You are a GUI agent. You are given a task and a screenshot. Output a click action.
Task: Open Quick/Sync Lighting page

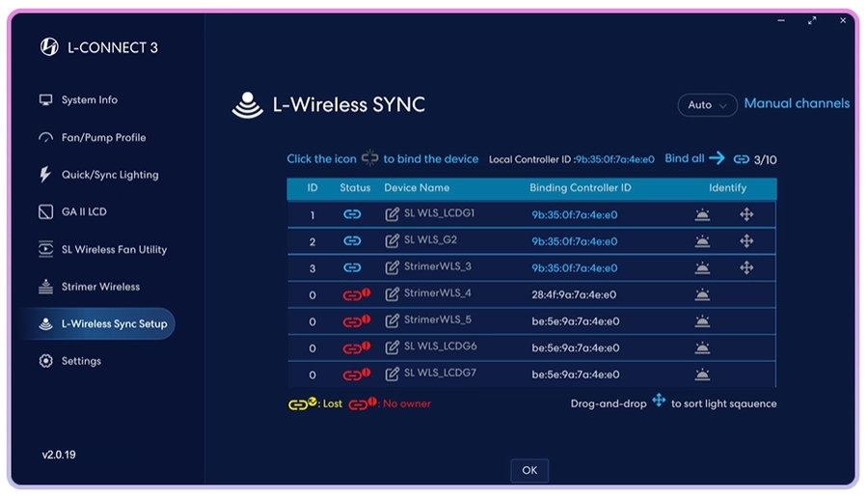(110, 175)
